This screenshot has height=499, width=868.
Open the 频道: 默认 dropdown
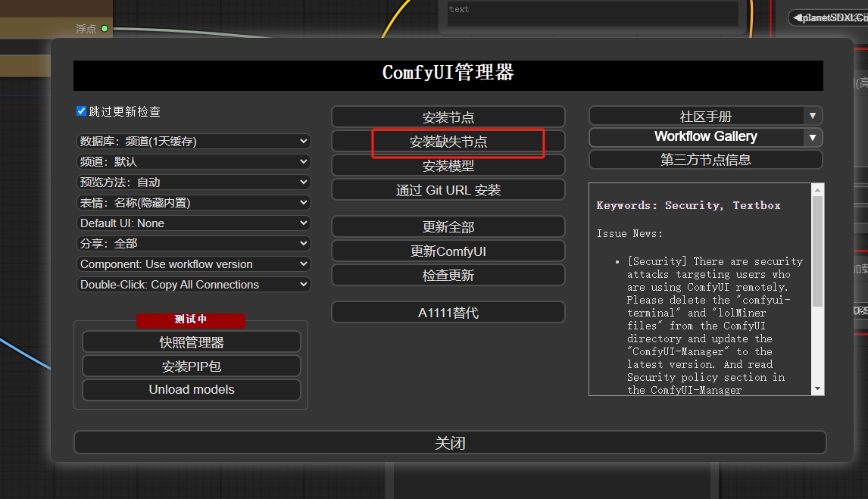pos(193,161)
